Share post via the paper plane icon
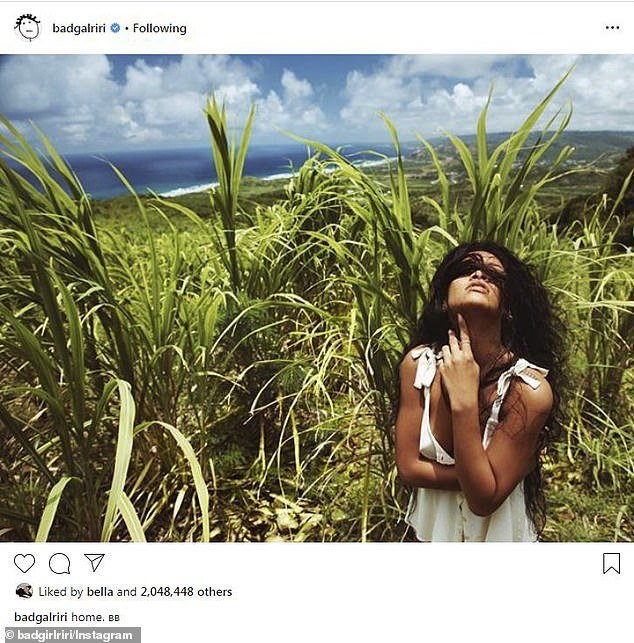The height and width of the screenshot is (643, 634). click(94, 563)
